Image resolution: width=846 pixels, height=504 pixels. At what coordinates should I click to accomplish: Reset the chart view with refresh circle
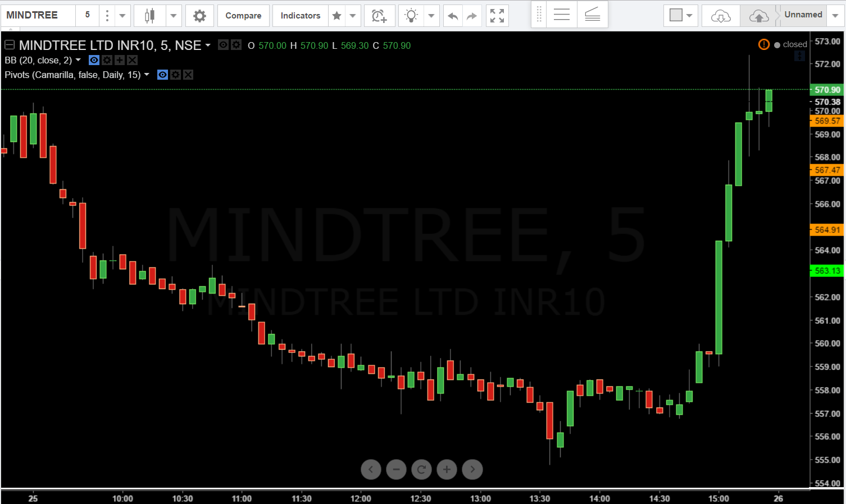[x=421, y=469]
